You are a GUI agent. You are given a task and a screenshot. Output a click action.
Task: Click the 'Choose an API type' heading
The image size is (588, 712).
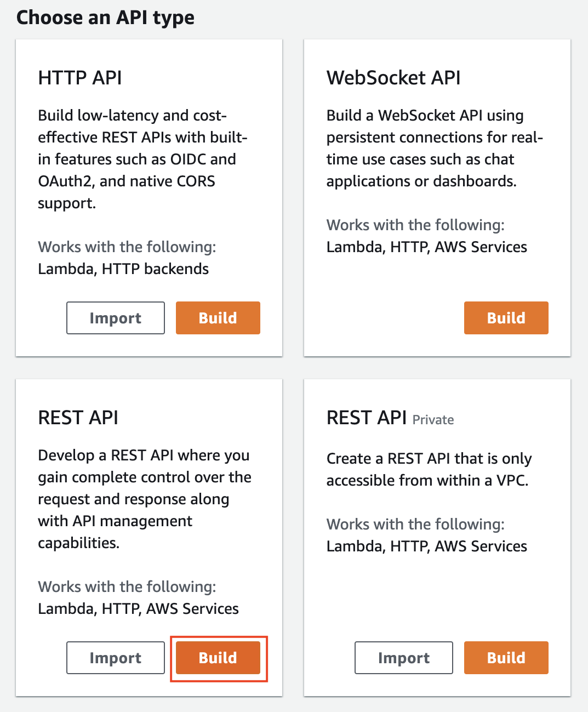105,18
